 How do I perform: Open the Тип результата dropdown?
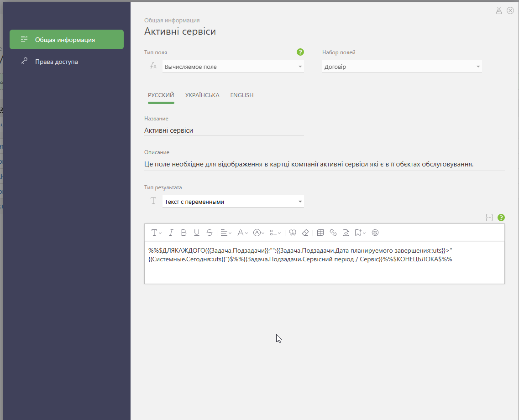coord(233,202)
